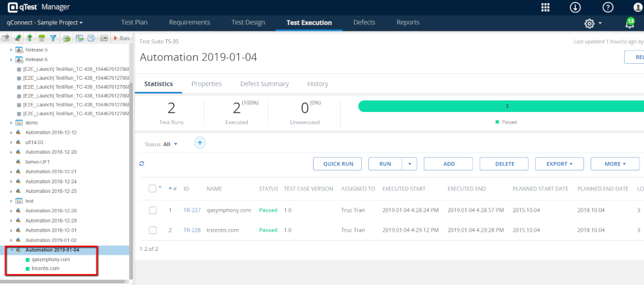Click the download resources icon
Viewport: 644px width, 285px height.
click(x=575, y=8)
